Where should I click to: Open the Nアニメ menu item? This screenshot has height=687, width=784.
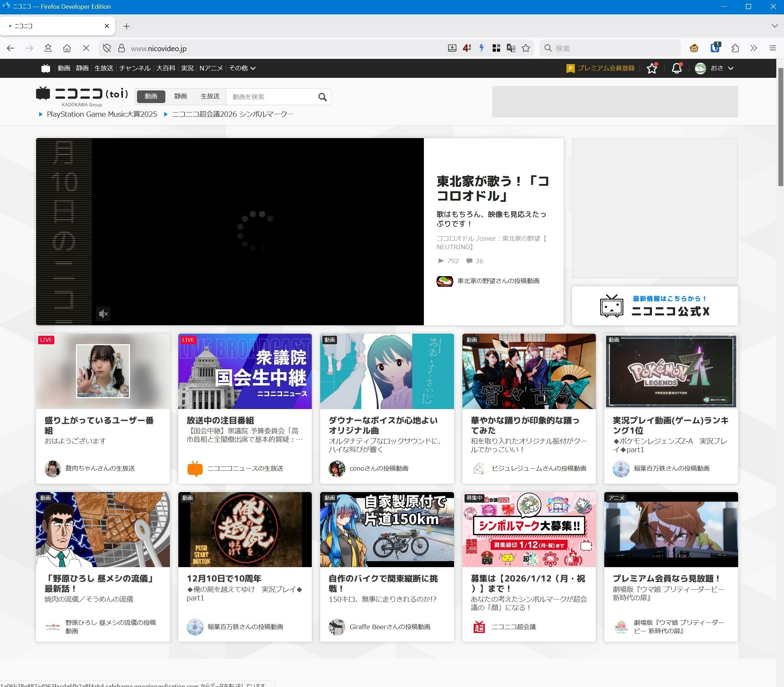[211, 68]
